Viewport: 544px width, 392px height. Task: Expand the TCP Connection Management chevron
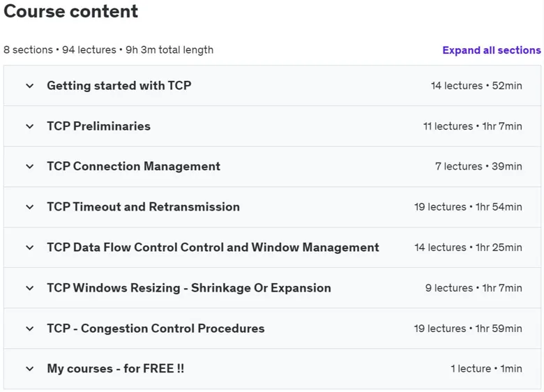click(x=30, y=167)
